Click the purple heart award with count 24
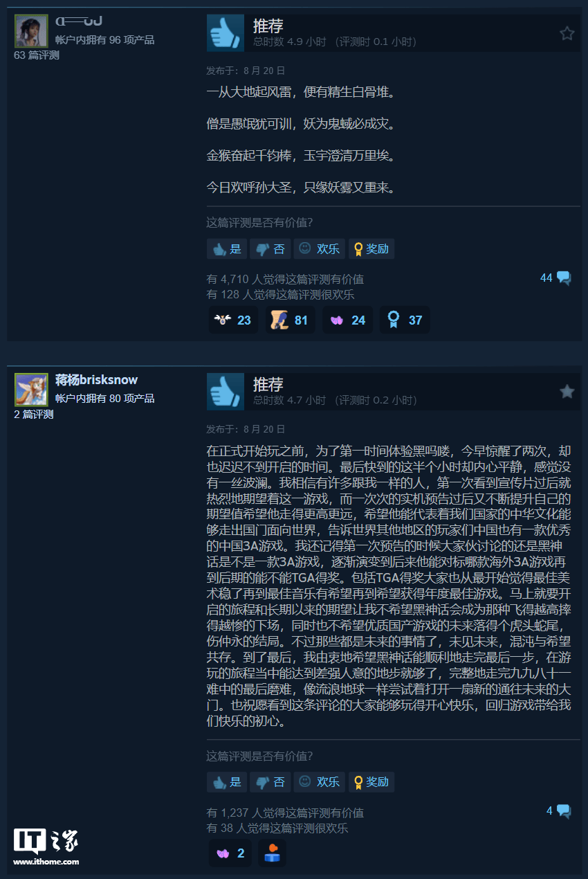Image resolution: width=588 pixels, height=879 pixels. click(347, 320)
